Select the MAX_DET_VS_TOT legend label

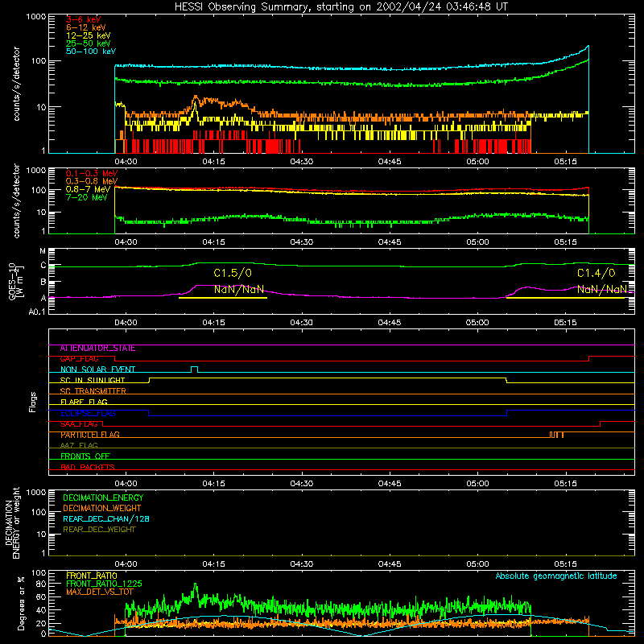coord(99,592)
